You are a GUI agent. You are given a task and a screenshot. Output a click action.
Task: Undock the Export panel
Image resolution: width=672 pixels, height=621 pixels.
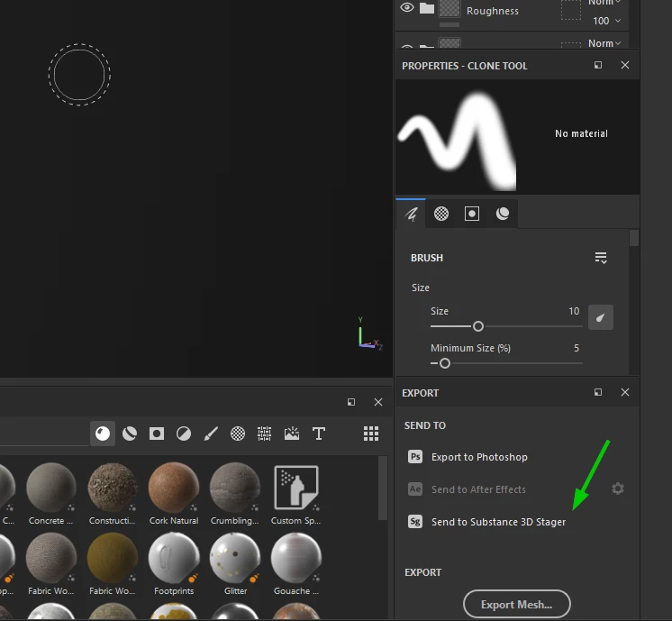tap(598, 392)
